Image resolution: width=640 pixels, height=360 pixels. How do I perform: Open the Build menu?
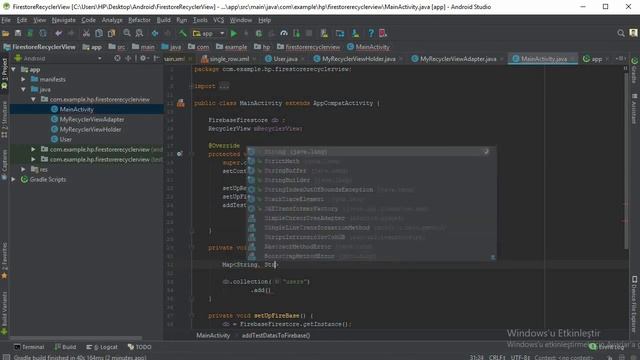tap(164, 20)
